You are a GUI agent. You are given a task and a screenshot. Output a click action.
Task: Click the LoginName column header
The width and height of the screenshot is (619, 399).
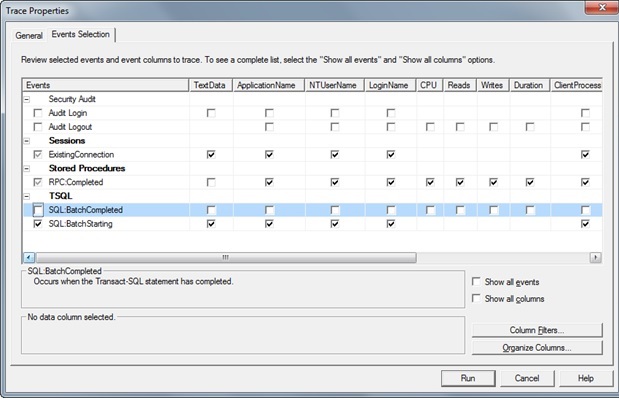coord(390,85)
